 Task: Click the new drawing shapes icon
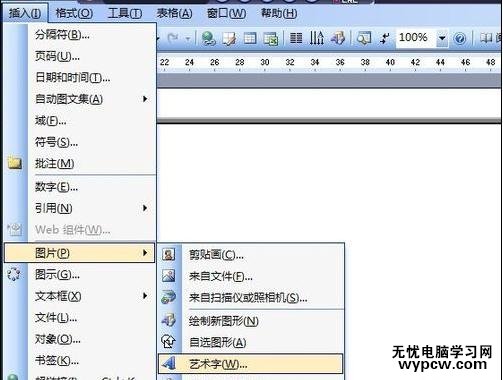pos(168,320)
